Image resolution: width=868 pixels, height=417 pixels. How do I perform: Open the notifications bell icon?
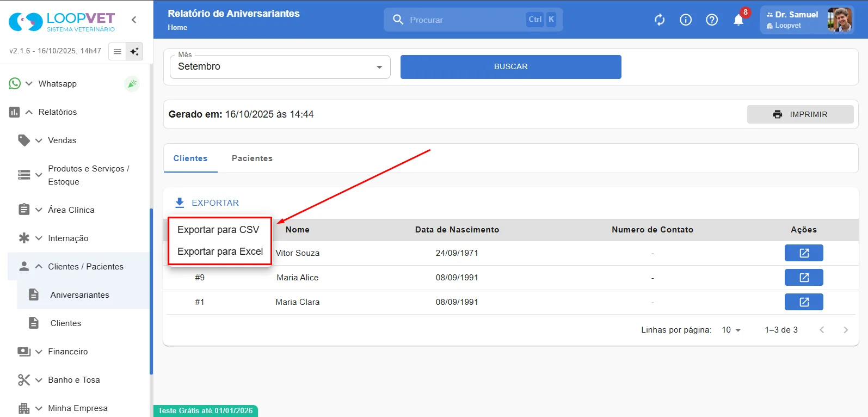click(x=738, y=20)
